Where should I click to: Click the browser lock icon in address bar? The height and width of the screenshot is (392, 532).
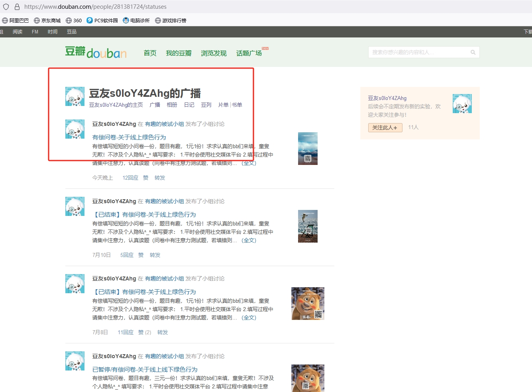pyautogui.click(x=17, y=7)
